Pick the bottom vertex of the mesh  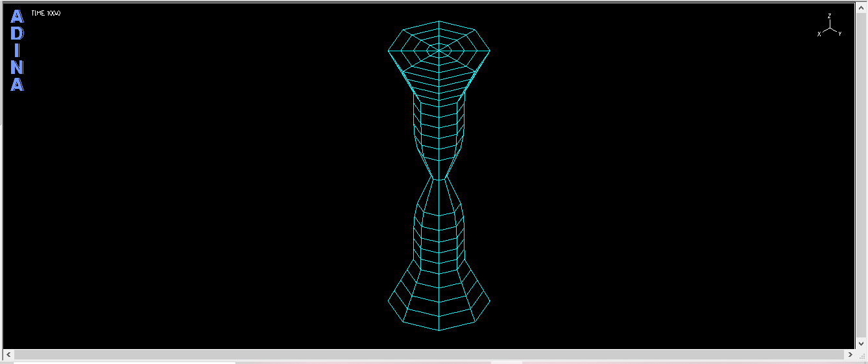439,330
